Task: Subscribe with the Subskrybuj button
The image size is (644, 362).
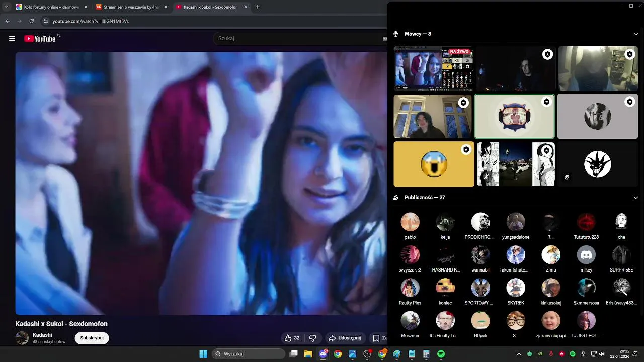Action: point(92,338)
